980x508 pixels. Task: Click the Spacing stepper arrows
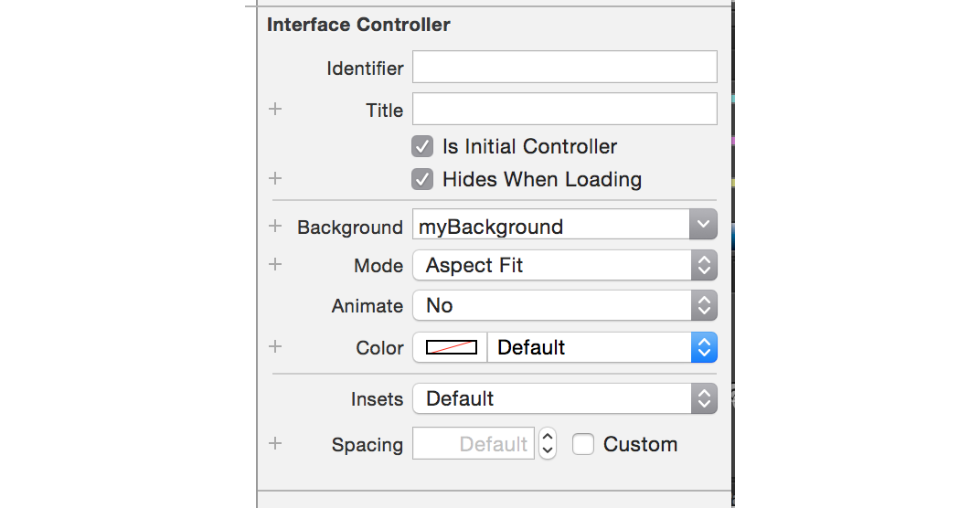tap(547, 444)
